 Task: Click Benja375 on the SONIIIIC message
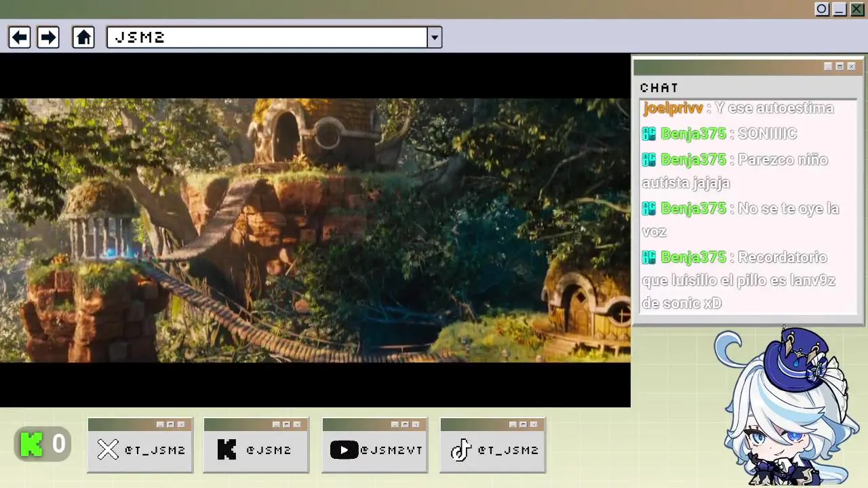pos(693,134)
